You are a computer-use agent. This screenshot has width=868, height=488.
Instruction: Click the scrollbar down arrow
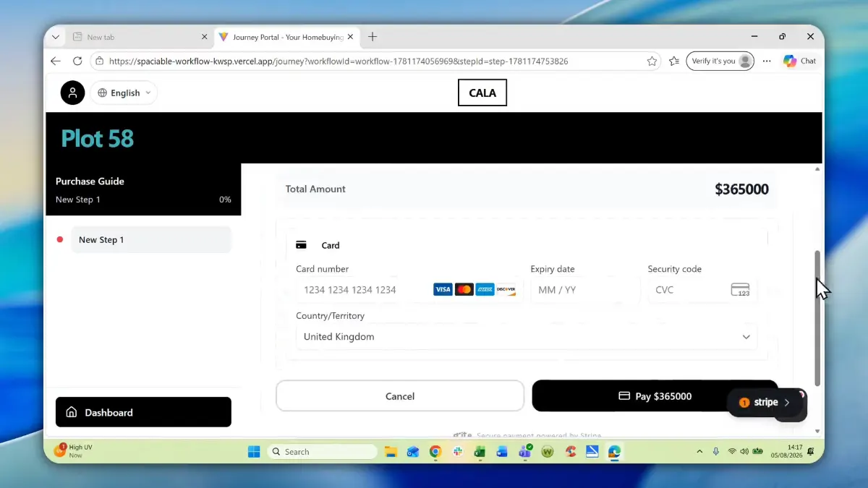coord(817,432)
